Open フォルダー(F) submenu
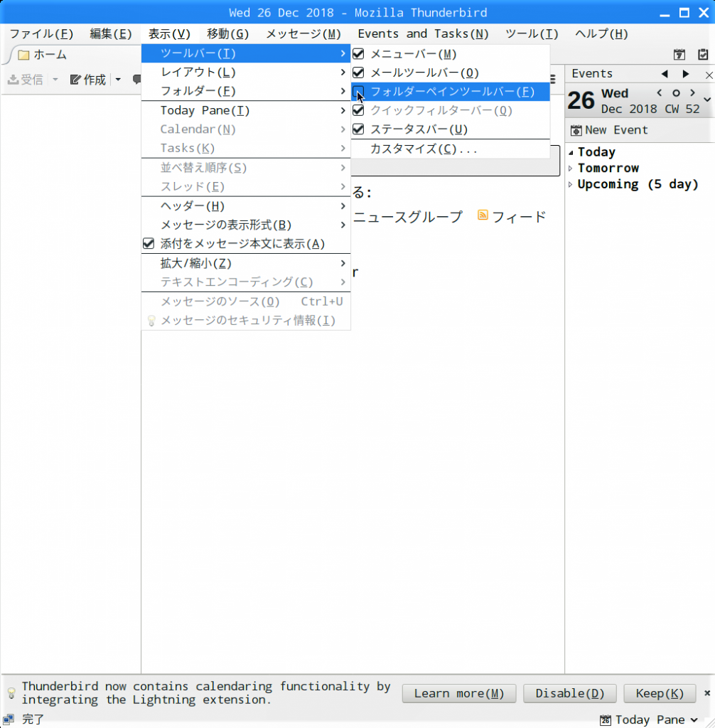Viewport: 715px width, 728px height. [x=246, y=91]
